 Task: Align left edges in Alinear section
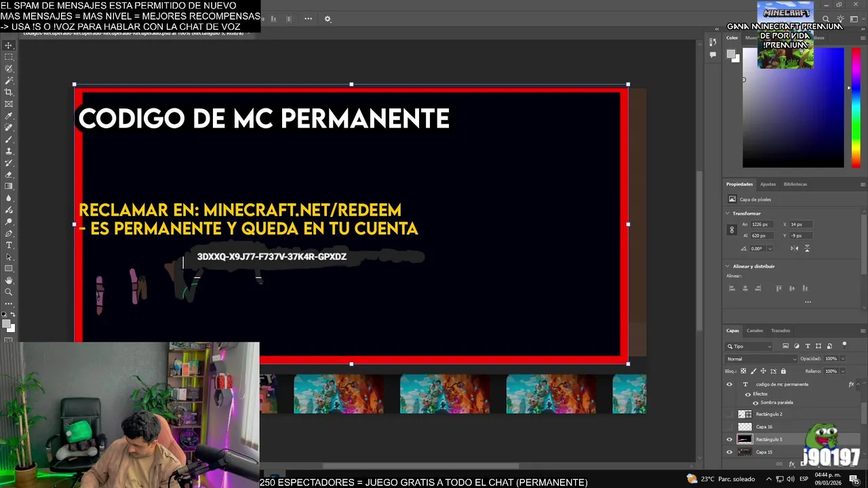point(732,288)
